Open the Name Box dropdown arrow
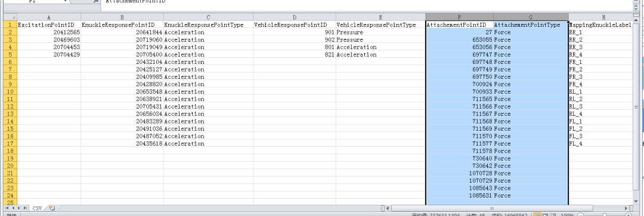Image resolution: width=644 pixels, height=216 pixels. (x=66, y=1)
